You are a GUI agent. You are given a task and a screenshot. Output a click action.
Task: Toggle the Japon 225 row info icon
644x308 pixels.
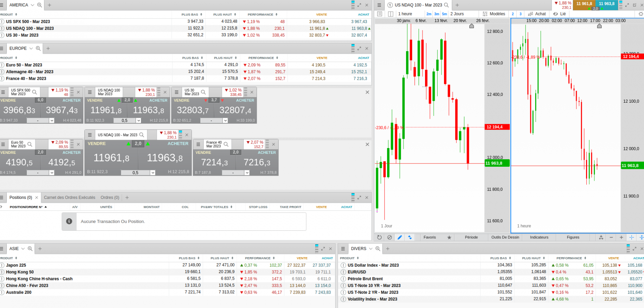2,265
